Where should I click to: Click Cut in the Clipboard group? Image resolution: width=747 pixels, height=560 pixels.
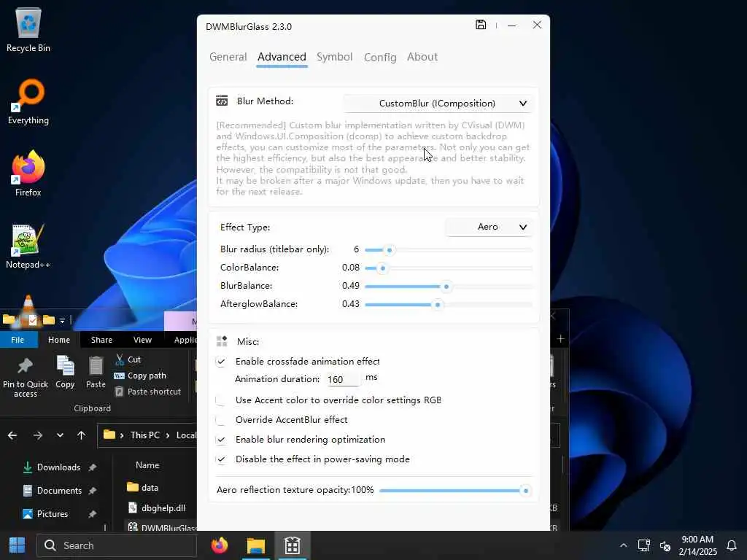pyautogui.click(x=128, y=359)
